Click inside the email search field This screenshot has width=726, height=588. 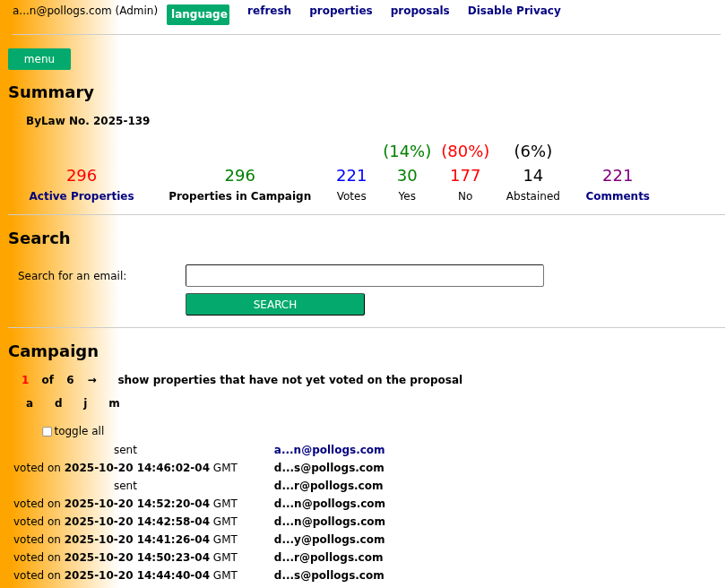[x=364, y=275]
